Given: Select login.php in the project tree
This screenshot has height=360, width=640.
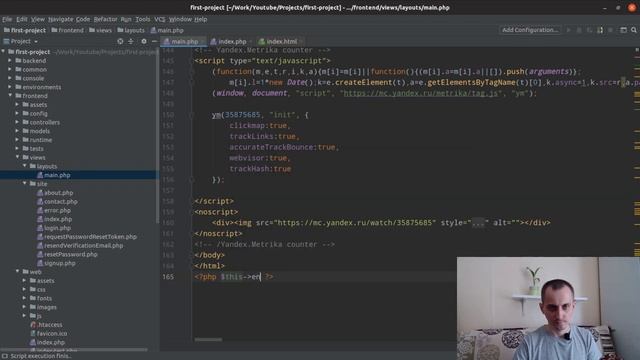Looking at the screenshot, I should (x=54, y=228).
